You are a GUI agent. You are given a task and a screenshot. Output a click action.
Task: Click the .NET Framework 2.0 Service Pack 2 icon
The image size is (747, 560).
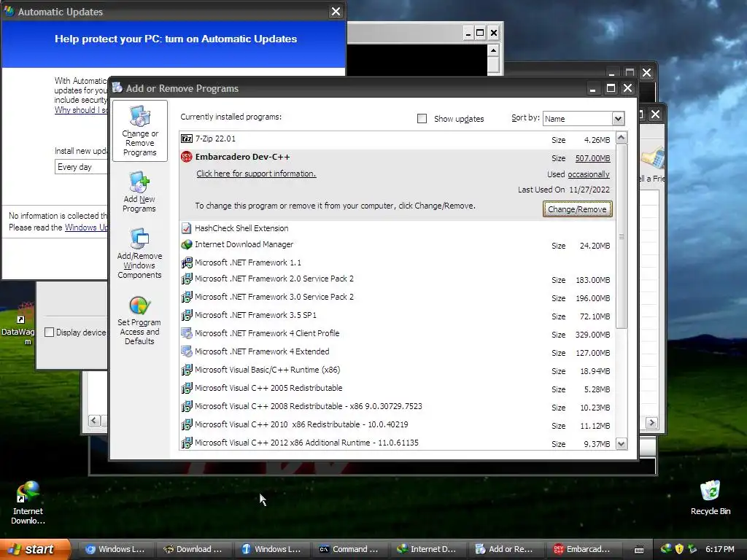187,279
